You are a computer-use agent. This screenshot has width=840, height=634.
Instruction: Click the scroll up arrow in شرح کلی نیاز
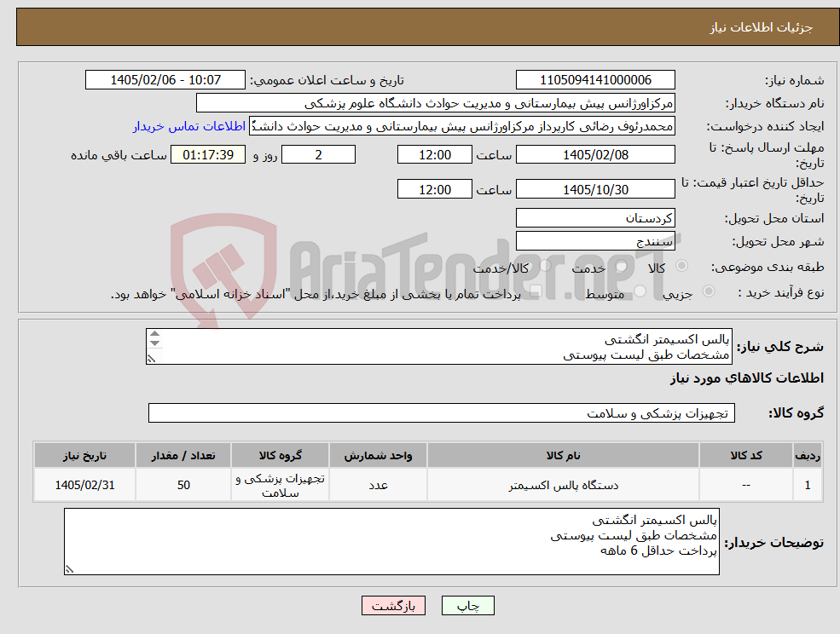pos(155,334)
